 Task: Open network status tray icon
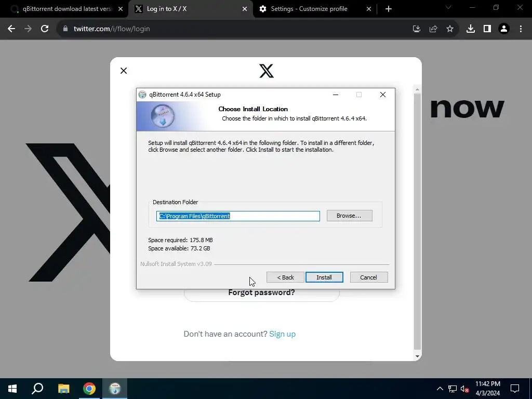[453, 389]
